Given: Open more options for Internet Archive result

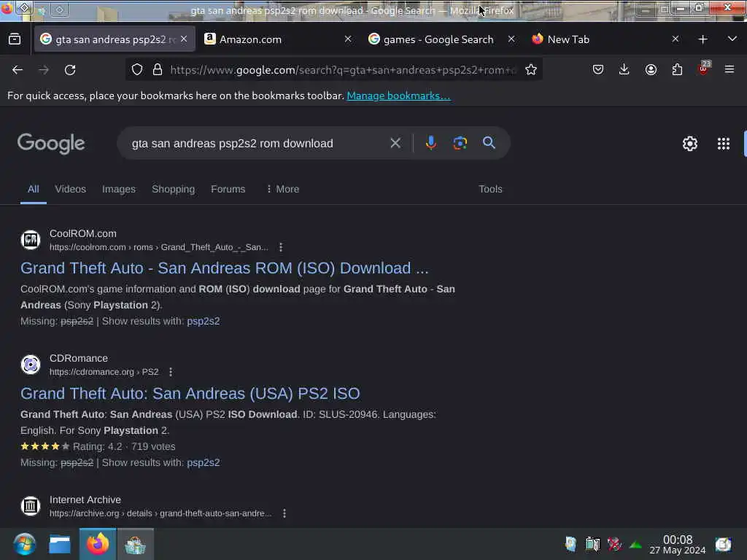Looking at the screenshot, I should [x=285, y=513].
